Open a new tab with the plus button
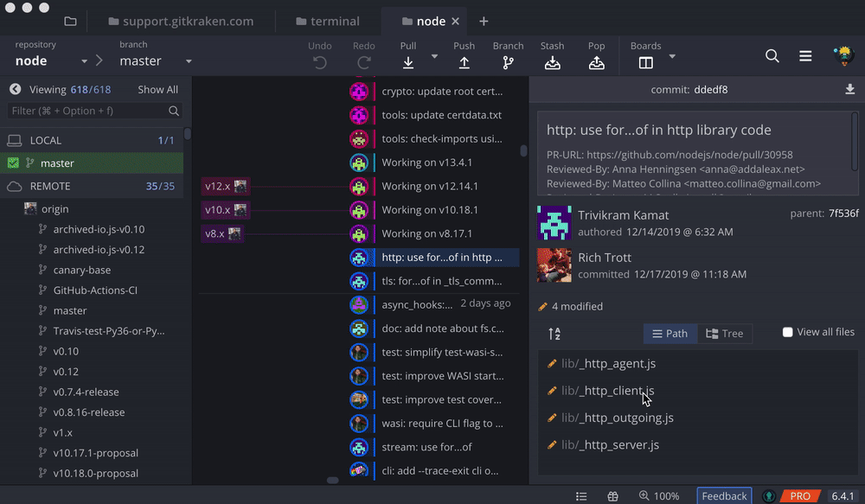 484,21
